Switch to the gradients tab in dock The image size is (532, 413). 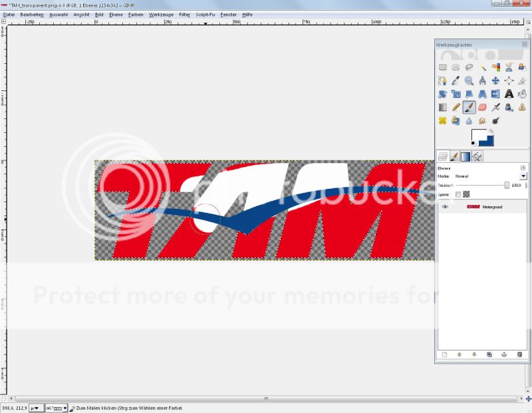pyautogui.click(x=465, y=157)
